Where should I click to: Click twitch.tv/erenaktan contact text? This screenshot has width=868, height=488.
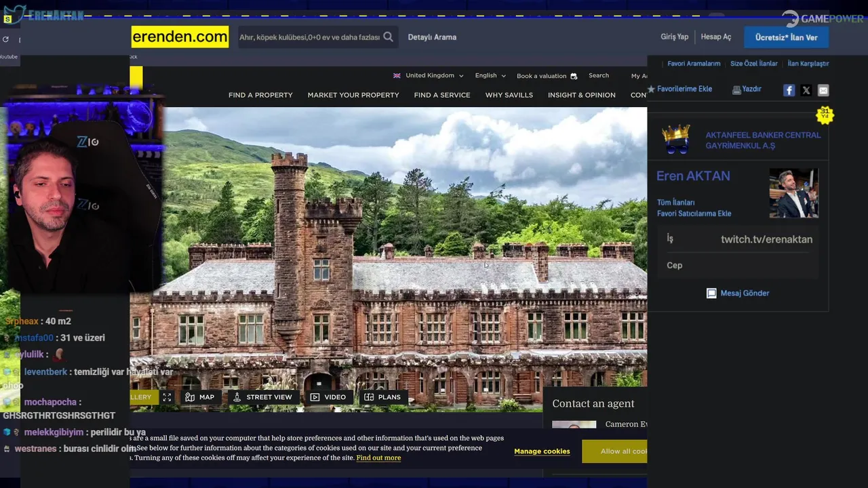tap(766, 239)
